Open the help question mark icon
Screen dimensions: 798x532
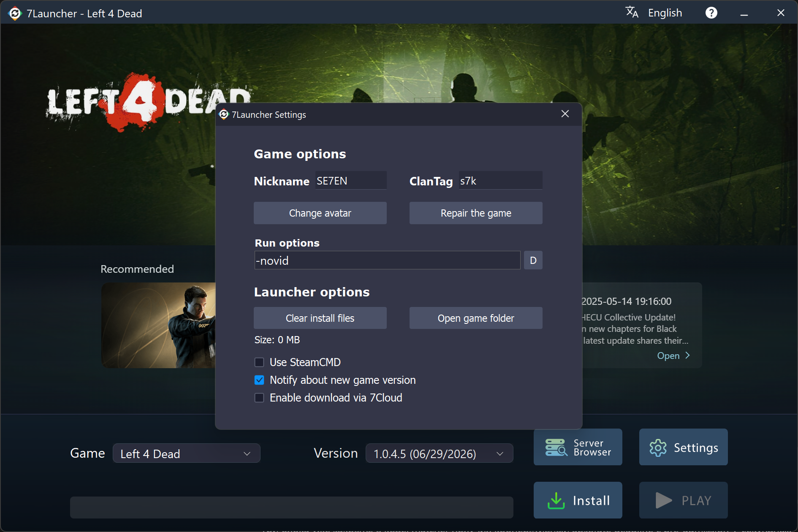coord(711,13)
